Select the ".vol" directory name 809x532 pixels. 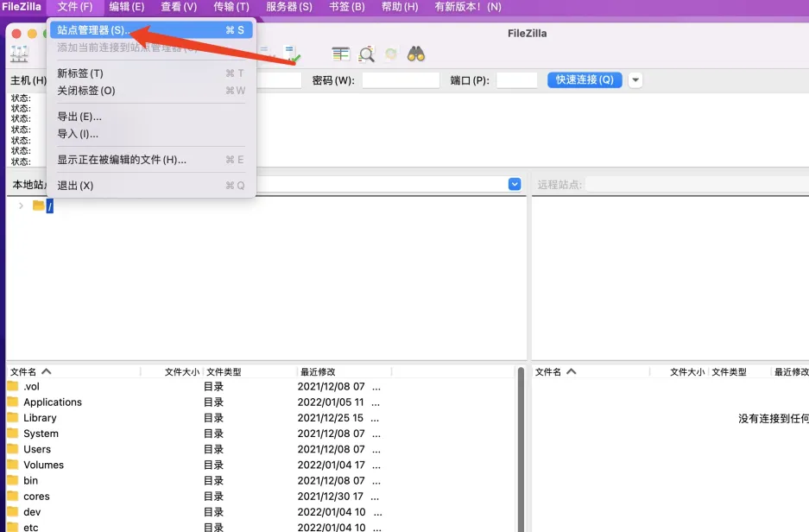click(x=31, y=387)
